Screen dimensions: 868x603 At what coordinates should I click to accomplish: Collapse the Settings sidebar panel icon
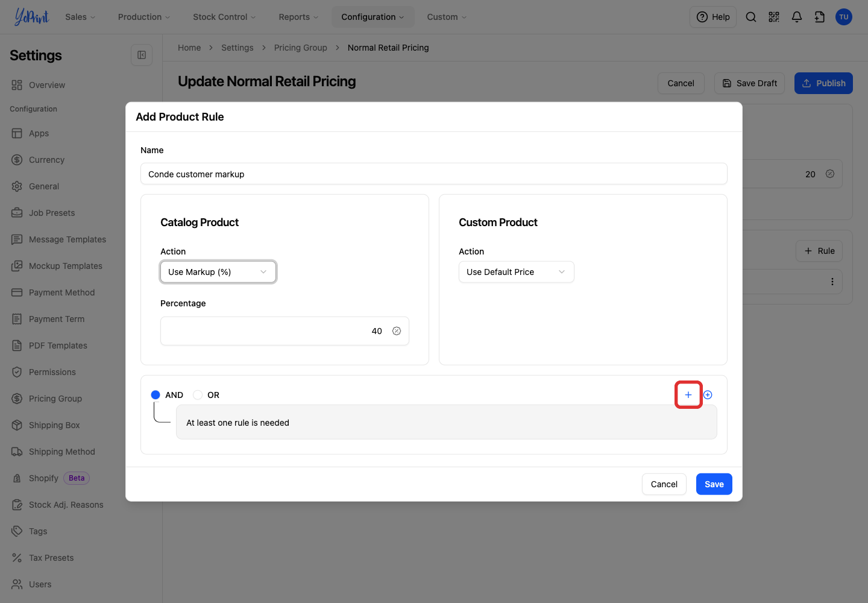[142, 55]
